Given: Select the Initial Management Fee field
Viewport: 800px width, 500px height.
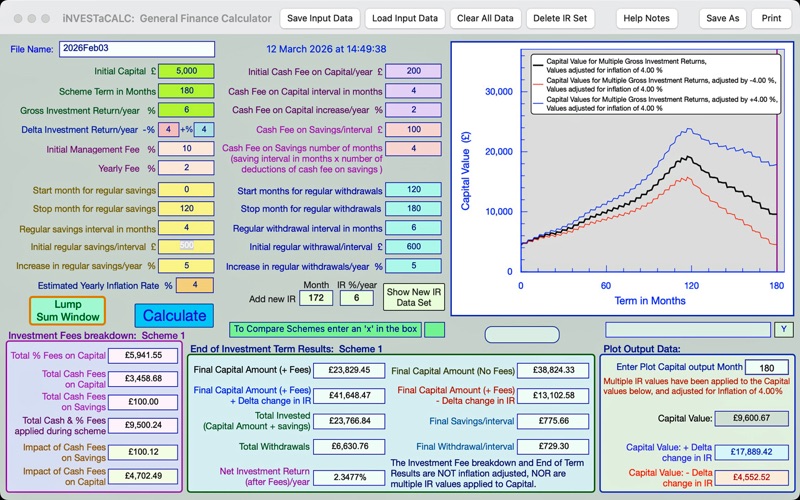Looking at the screenshot, I should click(186, 149).
